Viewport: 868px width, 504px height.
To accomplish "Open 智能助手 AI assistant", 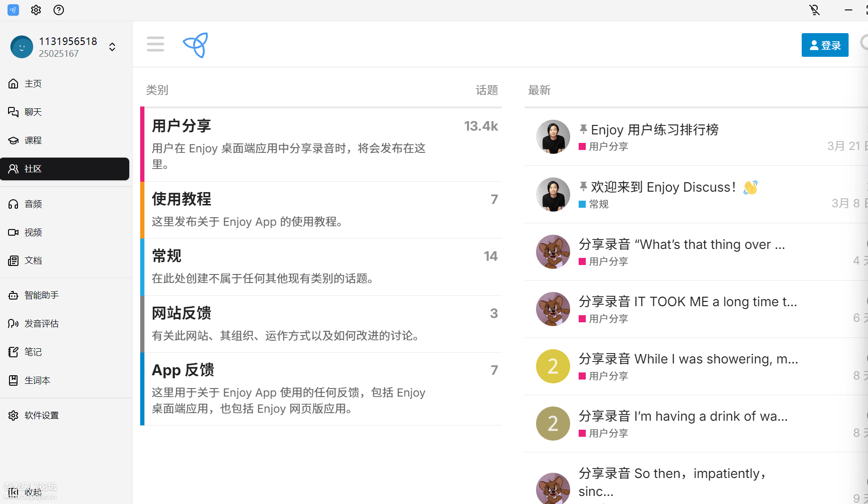I will coord(42,295).
